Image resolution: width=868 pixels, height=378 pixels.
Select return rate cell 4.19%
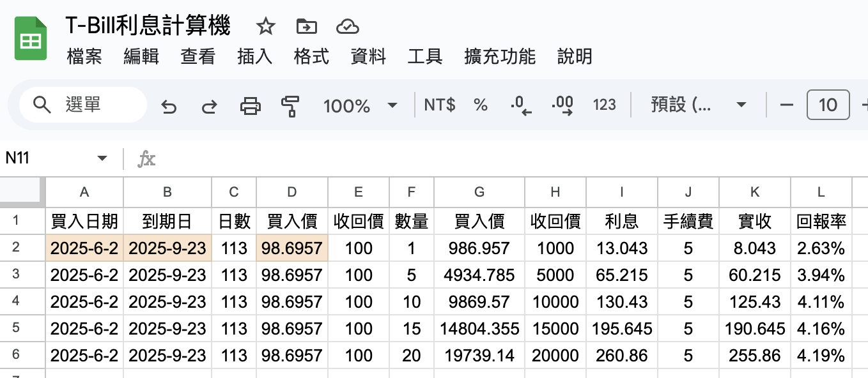[x=821, y=355]
